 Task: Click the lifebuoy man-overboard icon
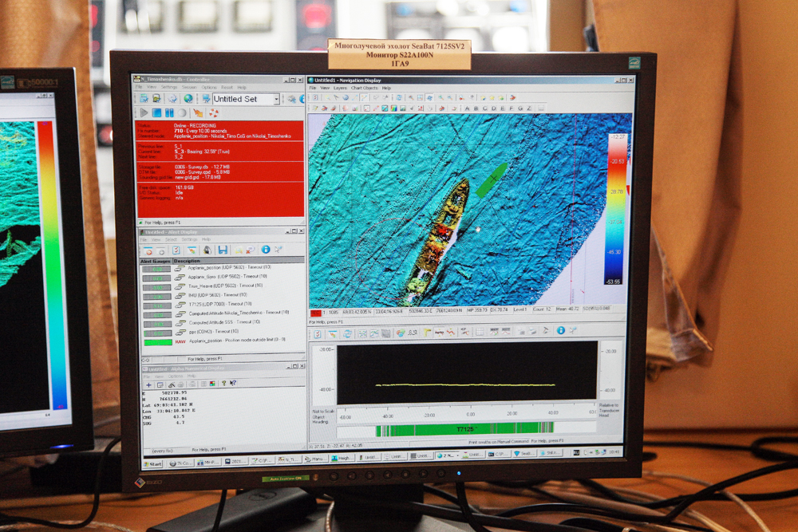pyautogui.click(x=213, y=113)
